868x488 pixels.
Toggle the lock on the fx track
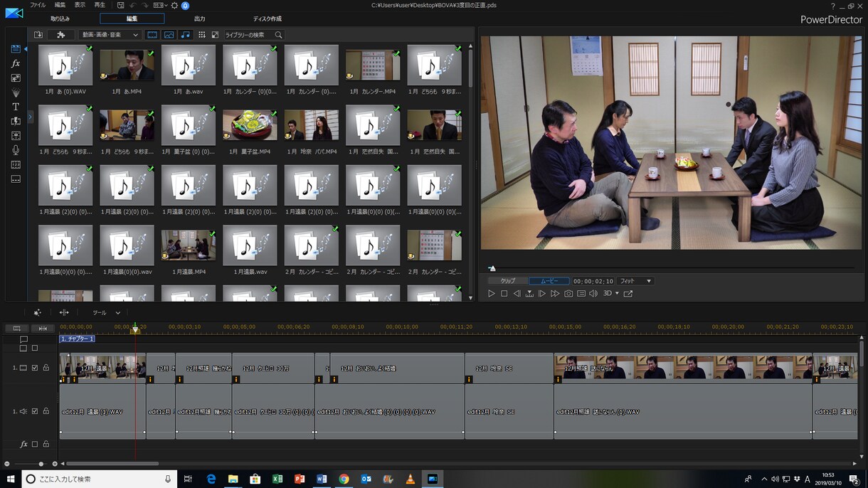pos(46,444)
